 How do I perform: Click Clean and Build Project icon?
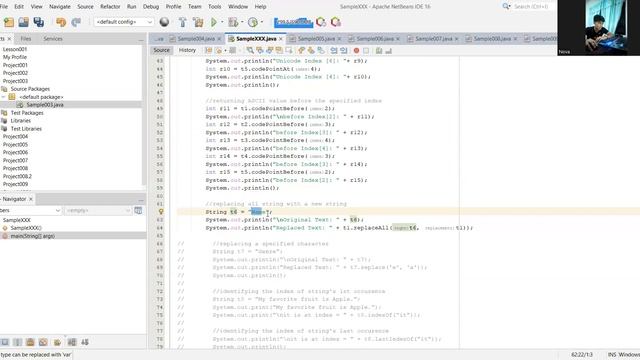coord(198,22)
